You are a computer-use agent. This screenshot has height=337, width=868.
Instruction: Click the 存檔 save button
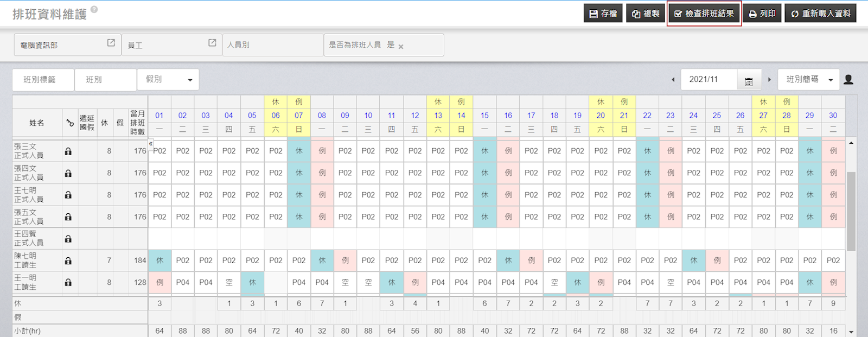coord(603,14)
